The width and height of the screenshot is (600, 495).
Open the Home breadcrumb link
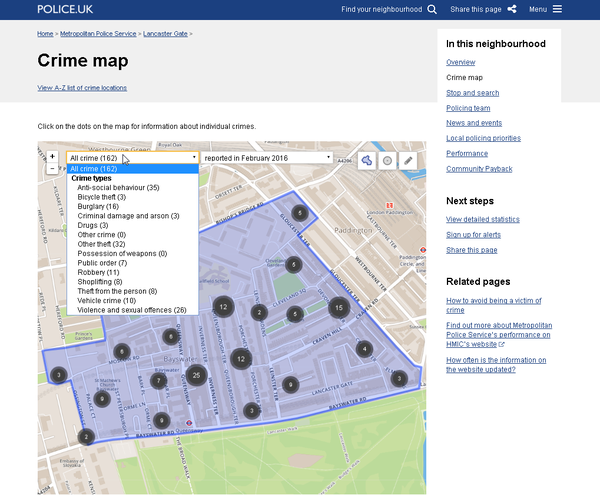click(x=45, y=34)
